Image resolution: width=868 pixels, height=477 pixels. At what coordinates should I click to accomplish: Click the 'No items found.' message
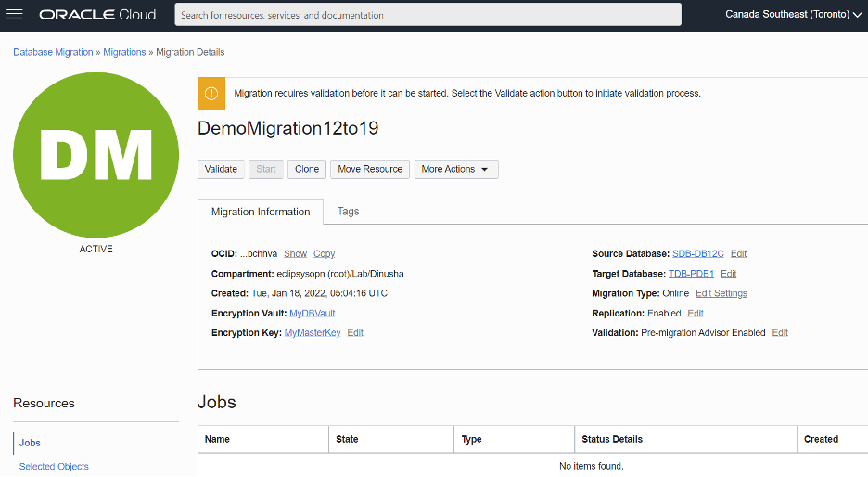pyautogui.click(x=592, y=466)
